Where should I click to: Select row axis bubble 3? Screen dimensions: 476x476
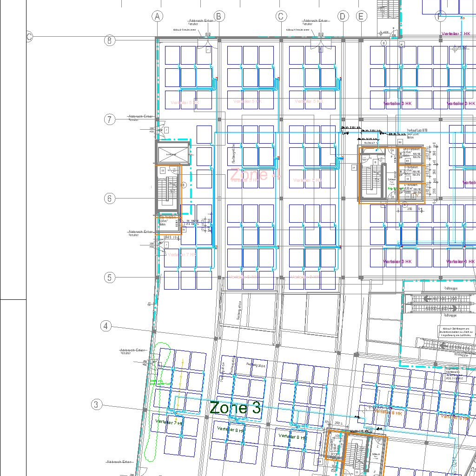point(96,404)
